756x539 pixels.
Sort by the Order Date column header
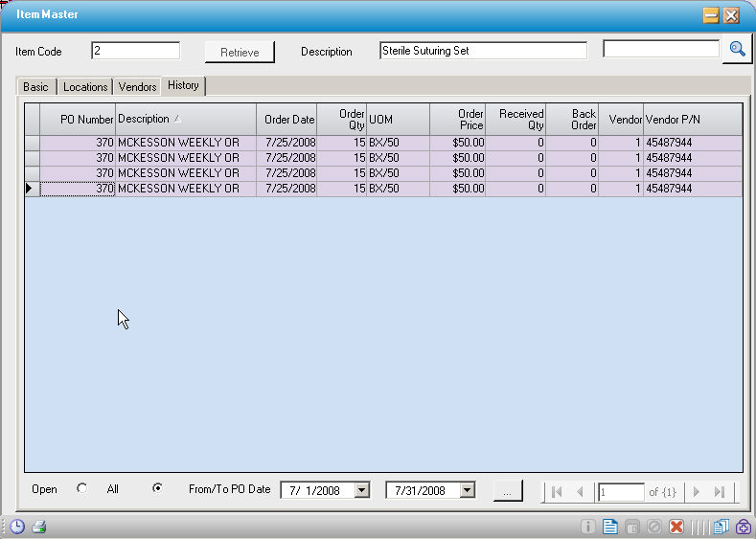click(x=288, y=120)
